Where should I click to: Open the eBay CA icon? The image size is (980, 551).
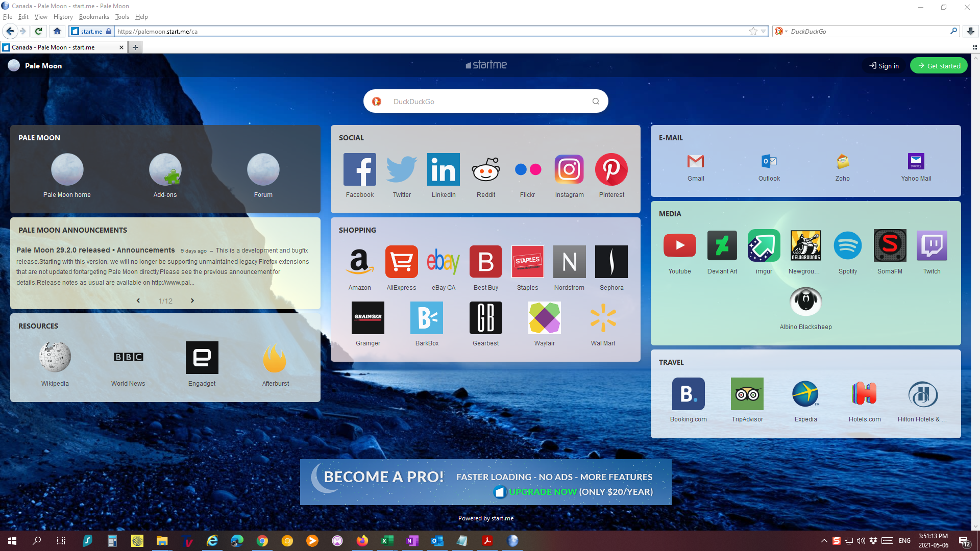(x=444, y=262)
